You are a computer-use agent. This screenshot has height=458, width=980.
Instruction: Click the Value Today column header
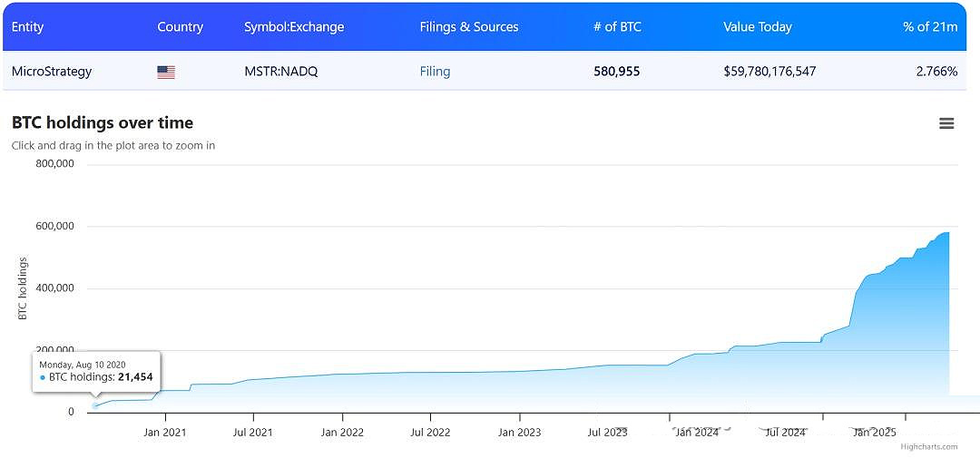[758, 27]
